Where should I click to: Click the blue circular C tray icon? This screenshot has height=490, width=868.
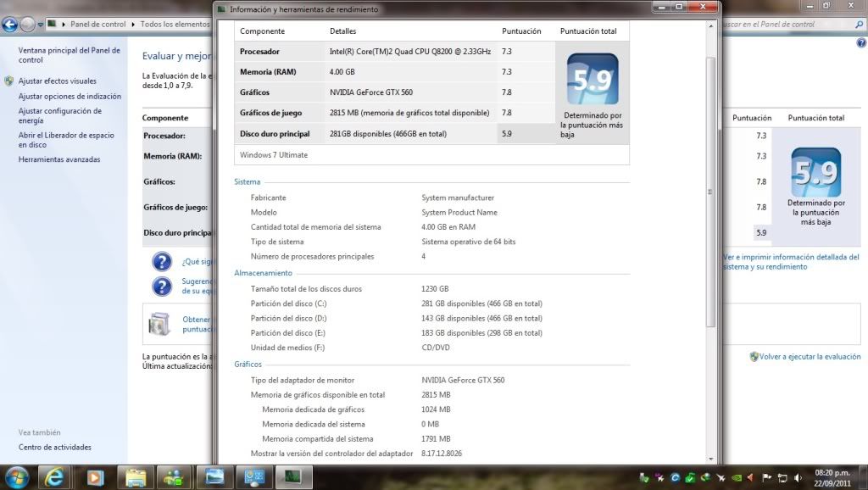pyautogui.click(x=675, y=478)
